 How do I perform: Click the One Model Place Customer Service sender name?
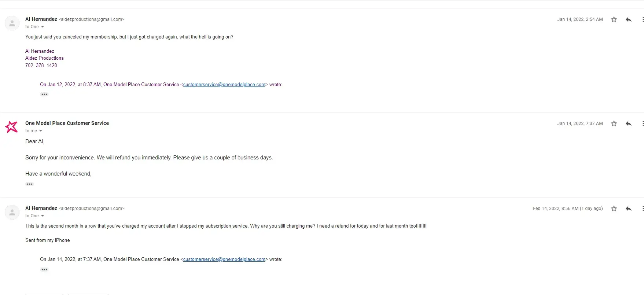click(x=67, y=123)
